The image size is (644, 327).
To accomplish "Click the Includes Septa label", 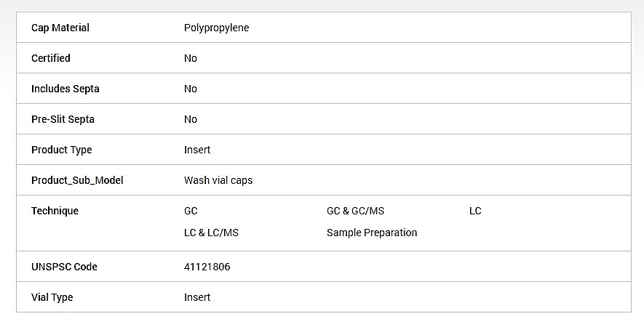I will pyautogui.click(x=65, y=89).
